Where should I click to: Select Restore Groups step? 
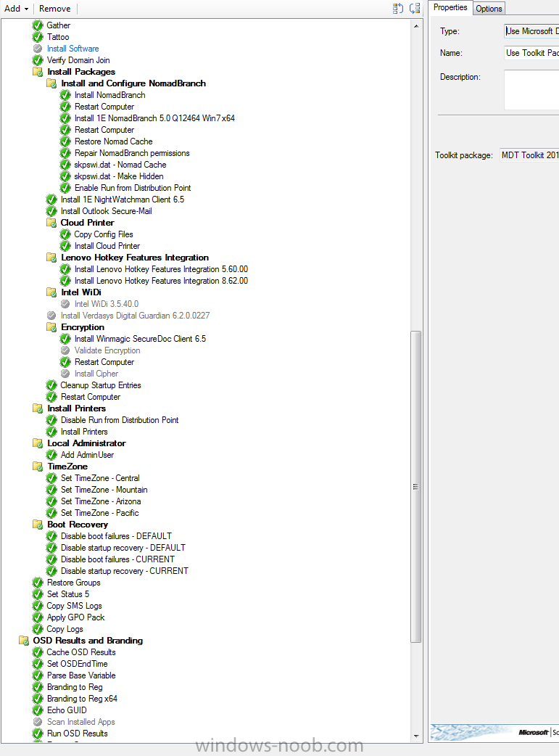74,583
